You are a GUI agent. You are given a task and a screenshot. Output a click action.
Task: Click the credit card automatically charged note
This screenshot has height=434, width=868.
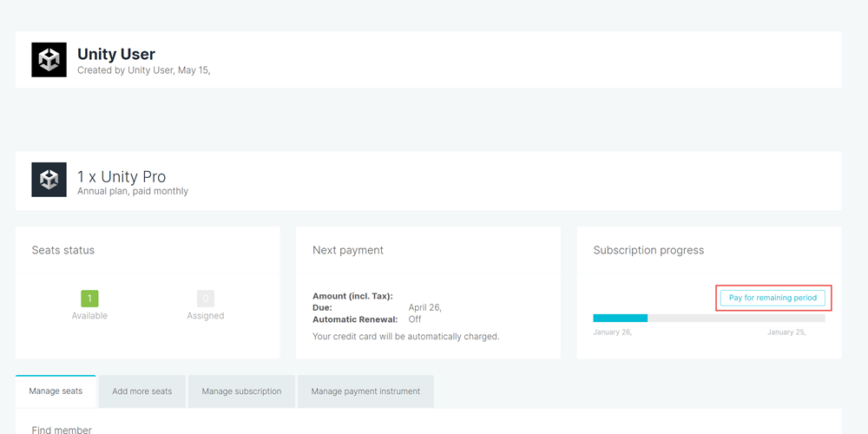(405, 337)
